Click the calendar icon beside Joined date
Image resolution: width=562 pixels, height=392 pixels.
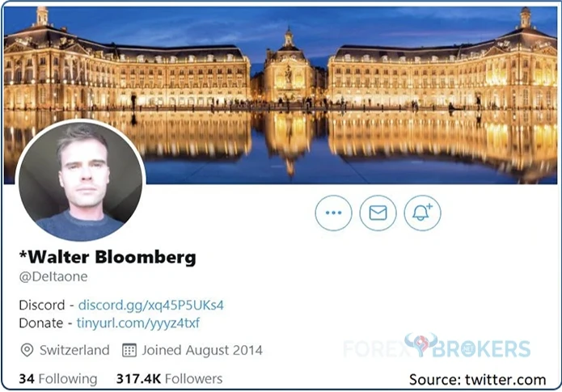point(129,350)
